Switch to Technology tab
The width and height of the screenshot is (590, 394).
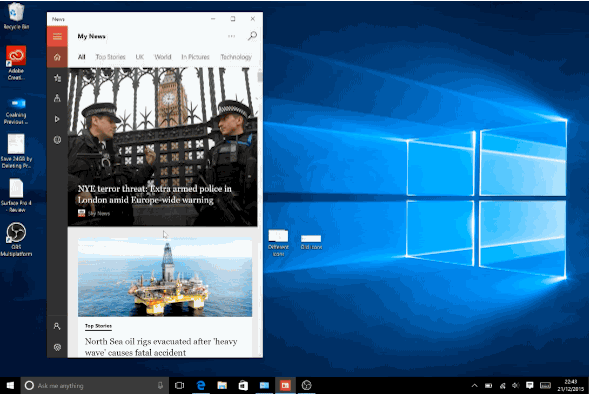point(236,57)
